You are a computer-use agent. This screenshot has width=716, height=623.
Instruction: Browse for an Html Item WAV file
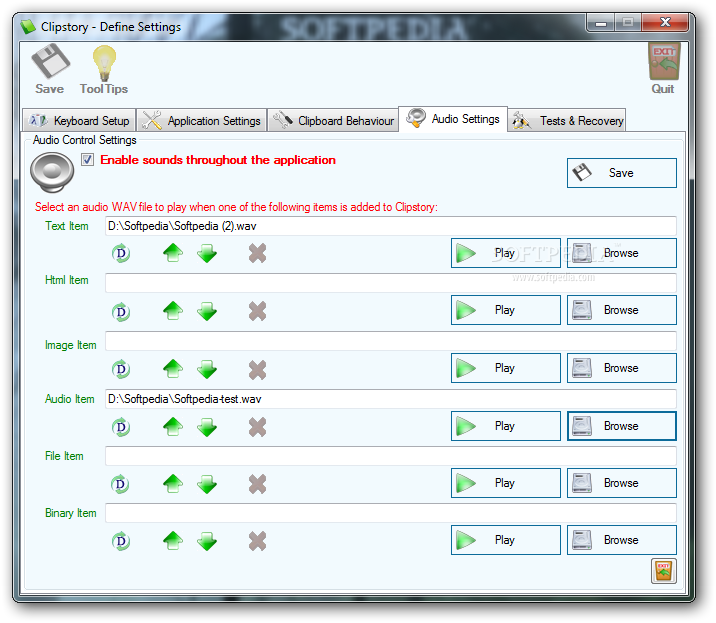pyautogui.click(x=621, y=310)
